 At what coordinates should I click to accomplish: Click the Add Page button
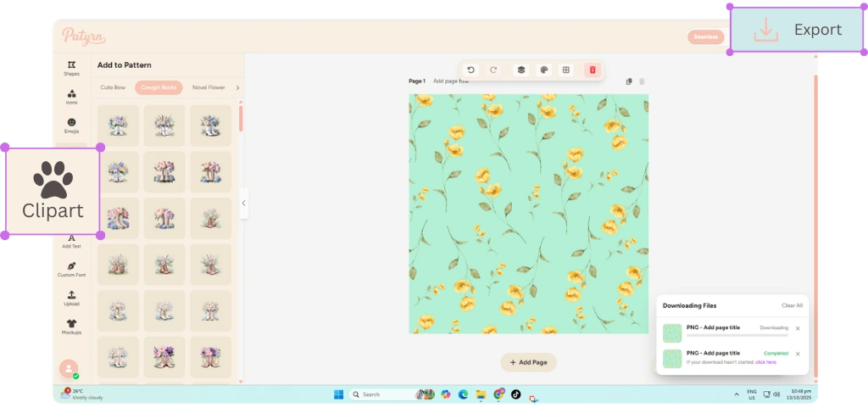528,362
